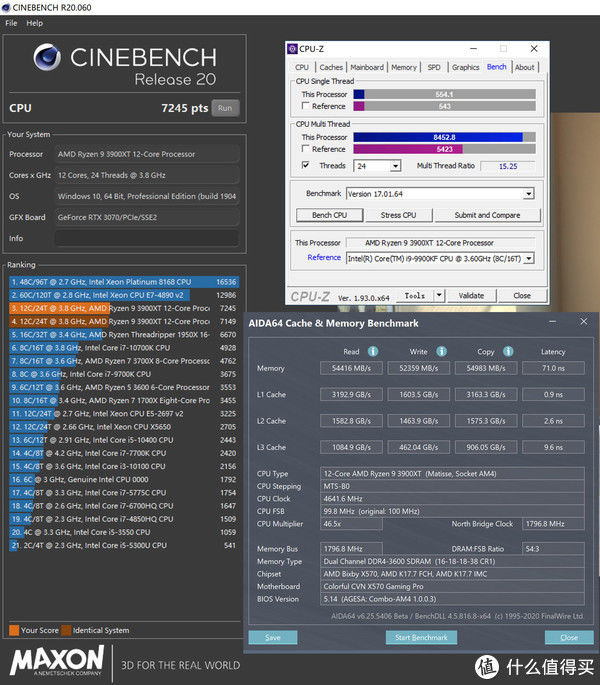The height and width of the screenshot is (685, 600).
Task: Select ranking row Ryzen 9 3900XT score 7149
Action: coord(124,321)
